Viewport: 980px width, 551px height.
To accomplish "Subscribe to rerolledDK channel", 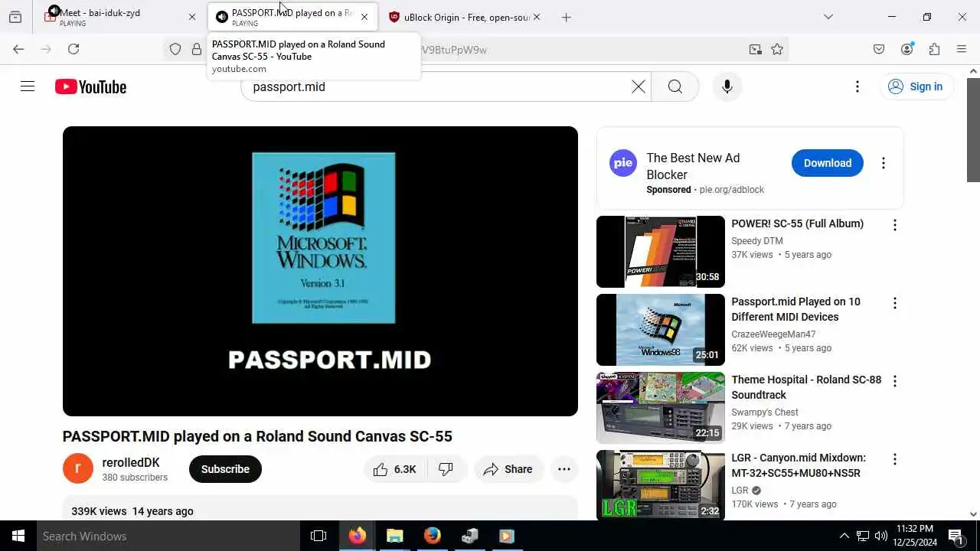I will tap(225, 469).
